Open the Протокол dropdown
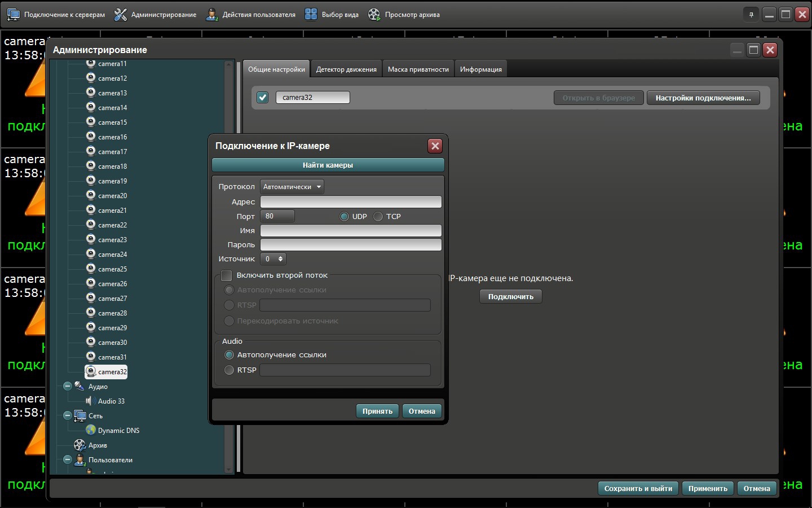 pyautogui.click(x=292, y=187)
